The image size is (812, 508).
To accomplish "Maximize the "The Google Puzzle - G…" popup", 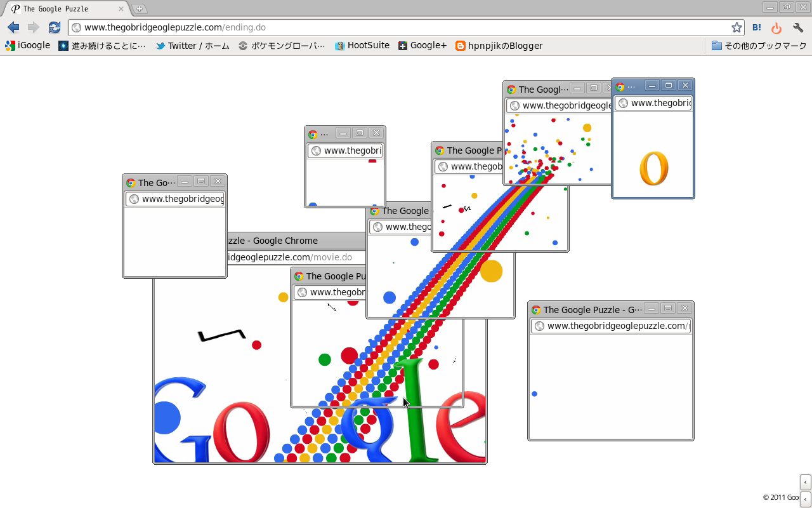I will [x=668, y=308].
